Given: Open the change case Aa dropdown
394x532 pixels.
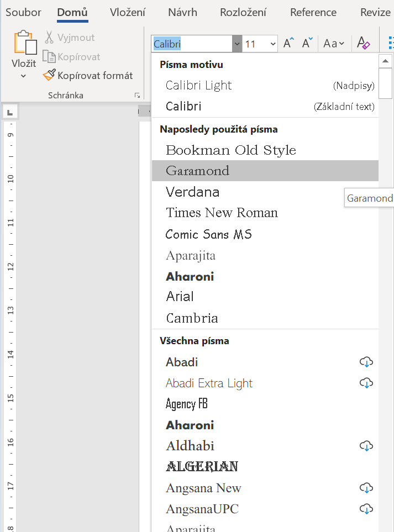Looking at the screenshot, I should tap(334, 44).
